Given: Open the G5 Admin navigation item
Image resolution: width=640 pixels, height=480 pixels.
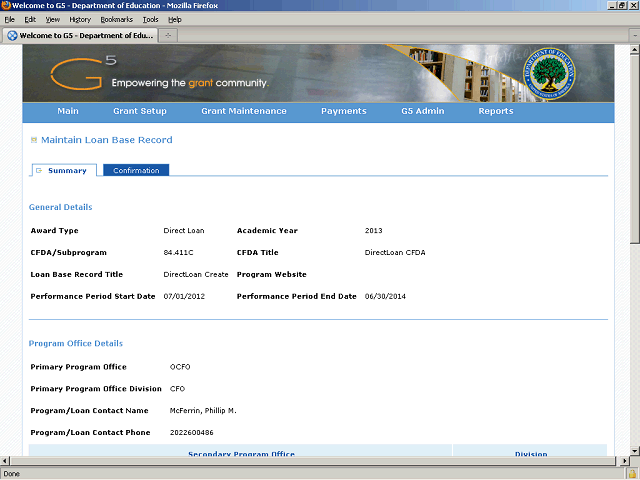Looking at the screenshot, I should 422,111.
